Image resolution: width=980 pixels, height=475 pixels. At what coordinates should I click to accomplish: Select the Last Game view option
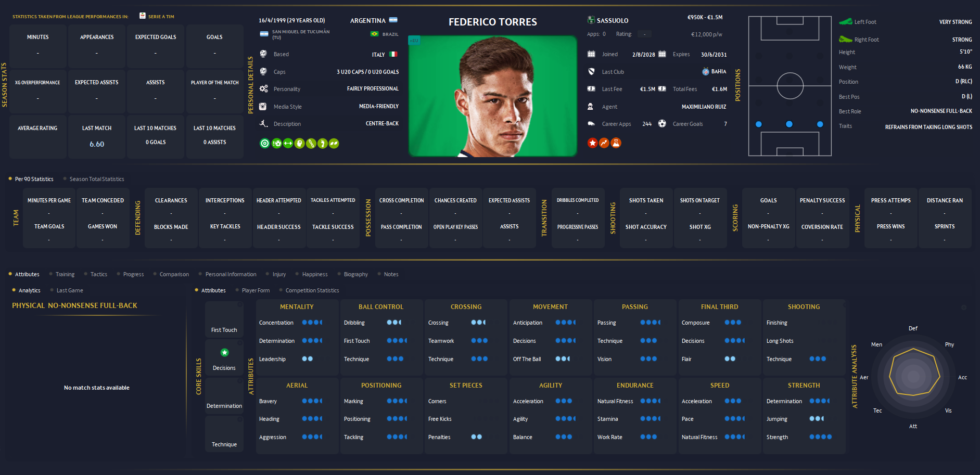coord(67,290)
